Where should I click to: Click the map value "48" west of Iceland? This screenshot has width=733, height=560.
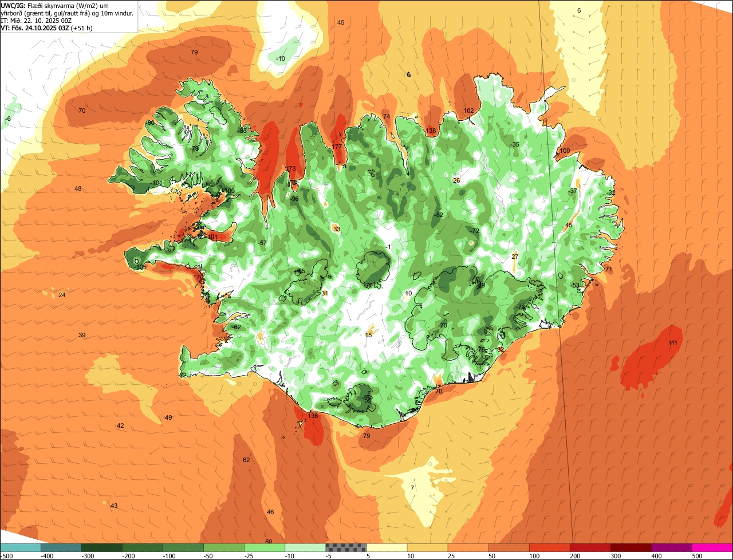coord(78,188)
